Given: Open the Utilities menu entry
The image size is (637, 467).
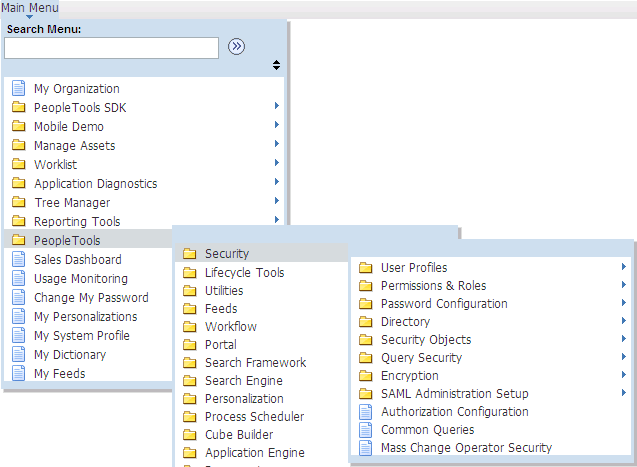Looking at the screenshot, I should pos(224,291).
